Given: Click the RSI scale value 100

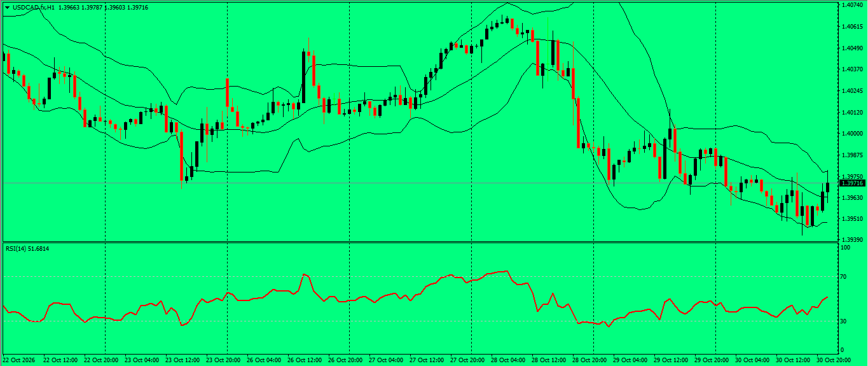Looking at the screenshot, I should pyautogui.click(x=846, y=247).
